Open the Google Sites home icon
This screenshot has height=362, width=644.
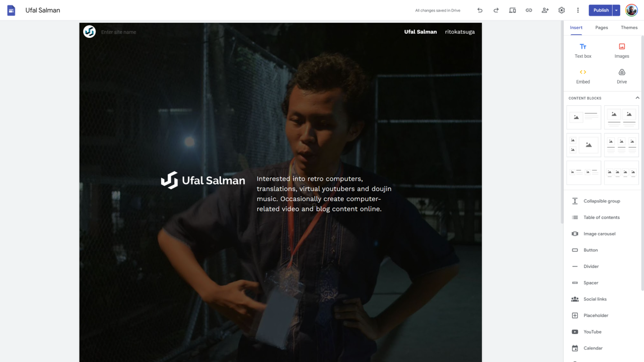tap(11, 10)
